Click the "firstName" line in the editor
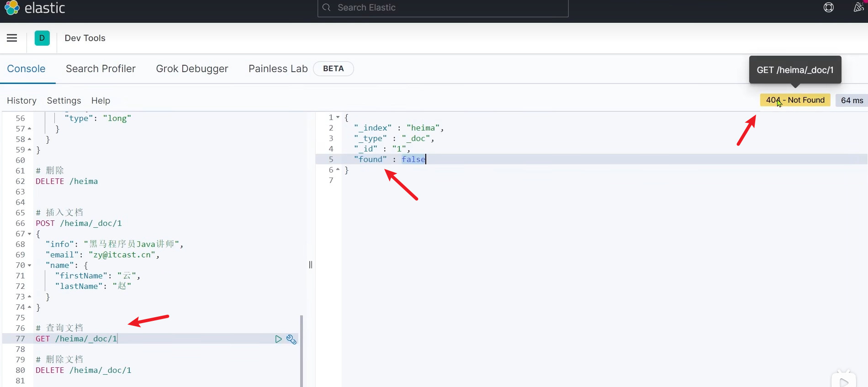Viewport: 868px width, 387px height. tap(98, 276)
